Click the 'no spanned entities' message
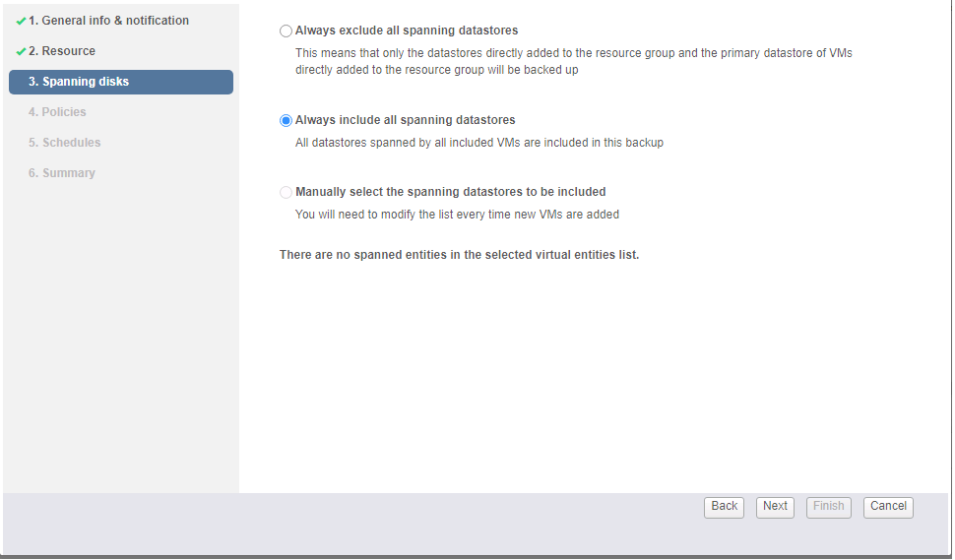This screenshot has width=955, height=560. [x=459, y=255]
